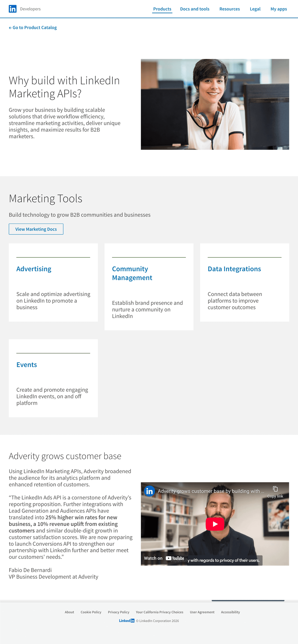The height and width of the screenshot is (644, 298).
Task: Click the Go to Product Catalog link
Action: pos(33,27)
